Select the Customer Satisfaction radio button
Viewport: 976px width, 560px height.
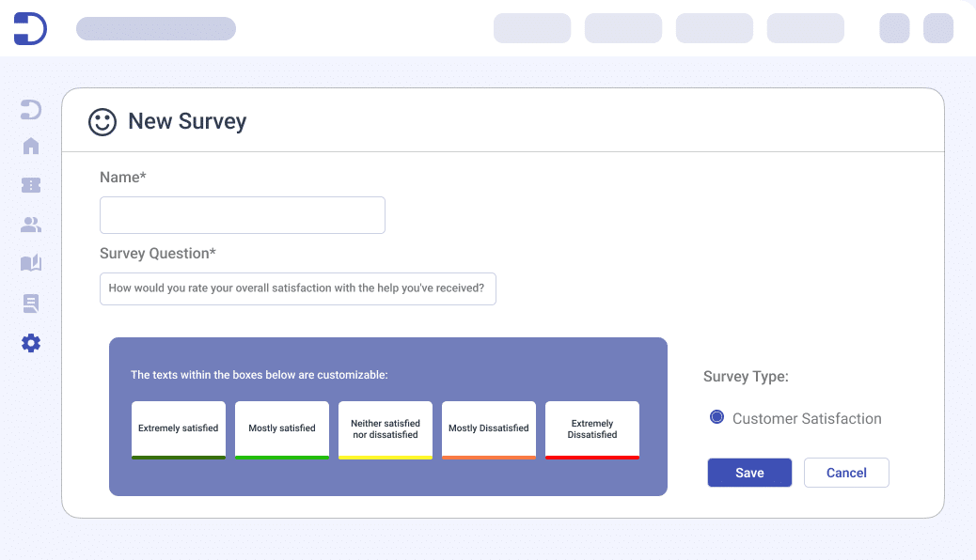[x=717, y=418]
